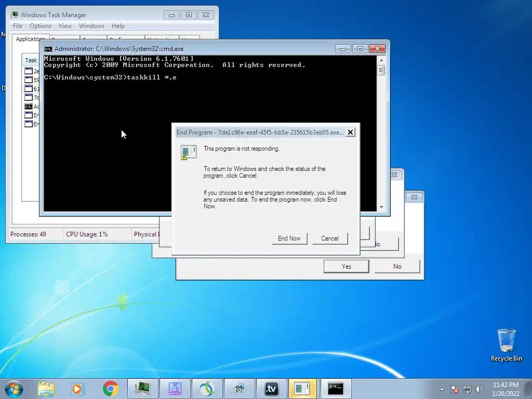Open Google Chrome from taskbar

point(111,389)
